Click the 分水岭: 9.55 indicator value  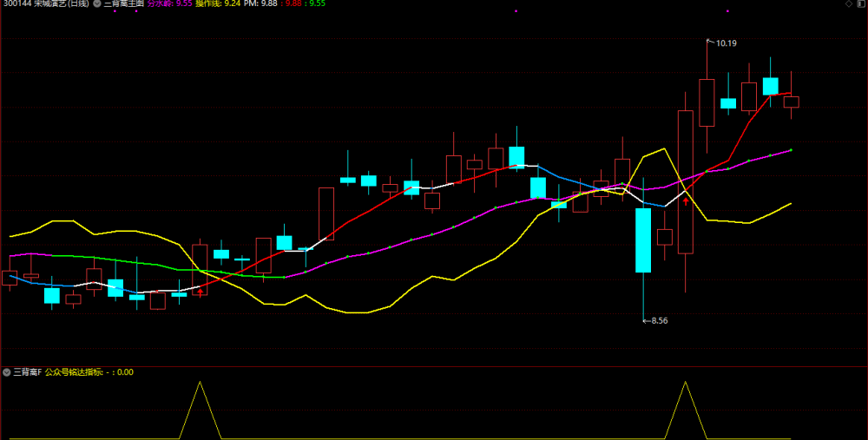(x=169, y=3)
